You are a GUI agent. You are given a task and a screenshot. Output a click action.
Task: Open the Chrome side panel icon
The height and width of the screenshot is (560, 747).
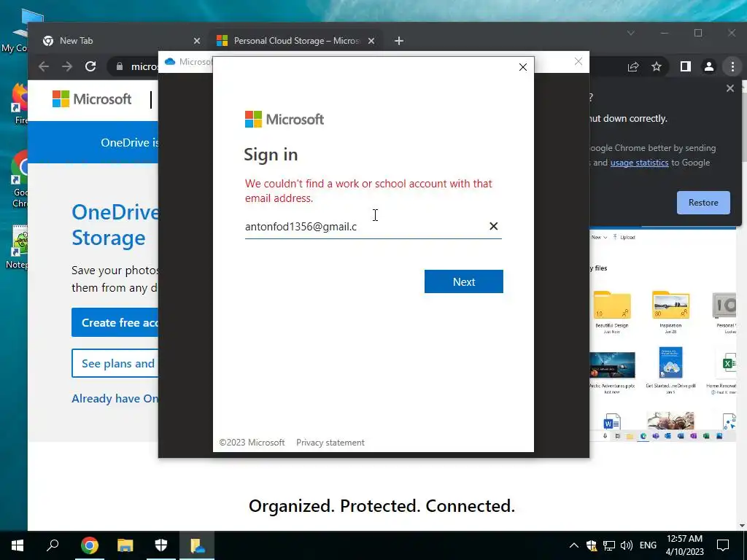point(686,66)
